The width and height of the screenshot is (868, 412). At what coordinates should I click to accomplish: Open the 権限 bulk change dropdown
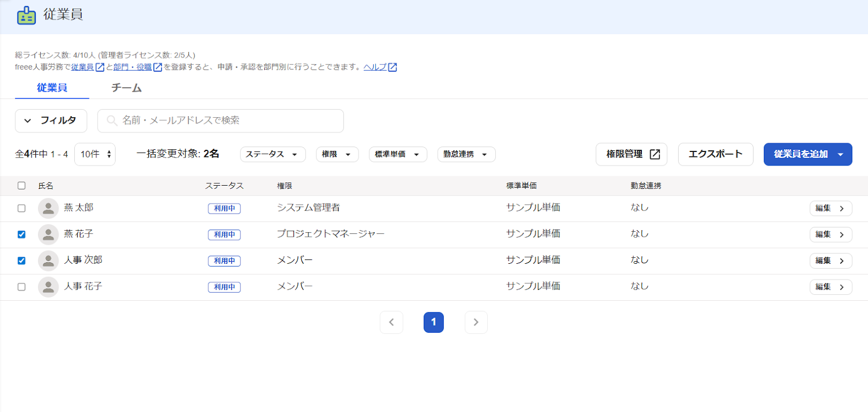337,154
